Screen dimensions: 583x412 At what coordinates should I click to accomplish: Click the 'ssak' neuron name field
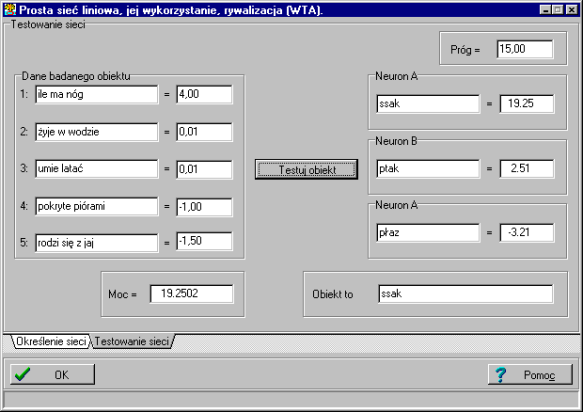[x=428, y=104]
